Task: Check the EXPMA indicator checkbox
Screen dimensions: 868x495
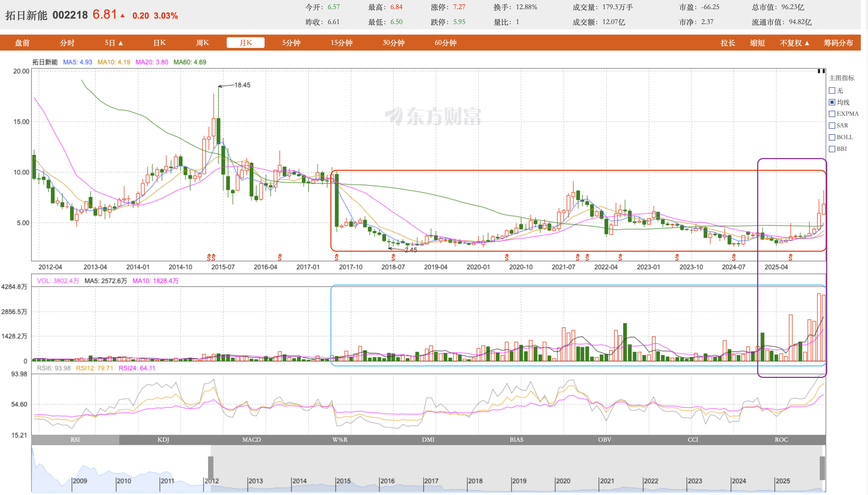Action: coord(832,114)
